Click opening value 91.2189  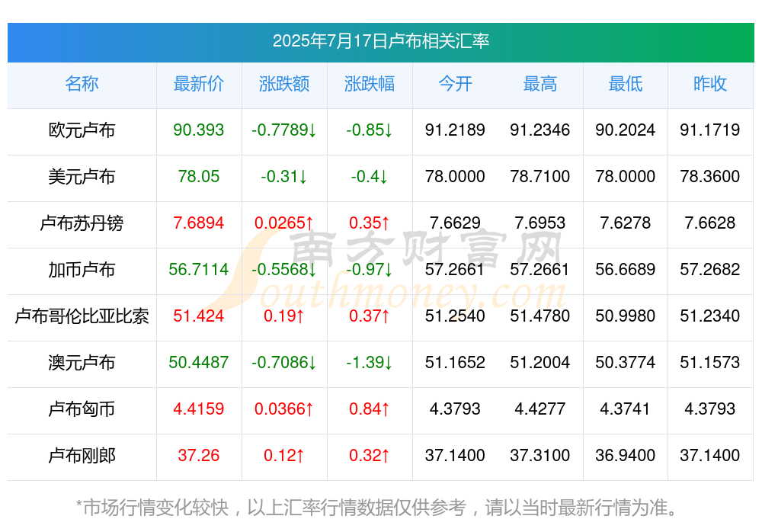[x=455, y=130]
